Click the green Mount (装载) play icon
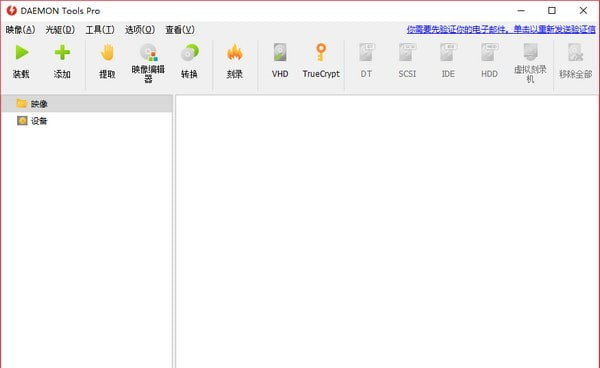Viewport: 600px width, 368px height. (21, 53)
